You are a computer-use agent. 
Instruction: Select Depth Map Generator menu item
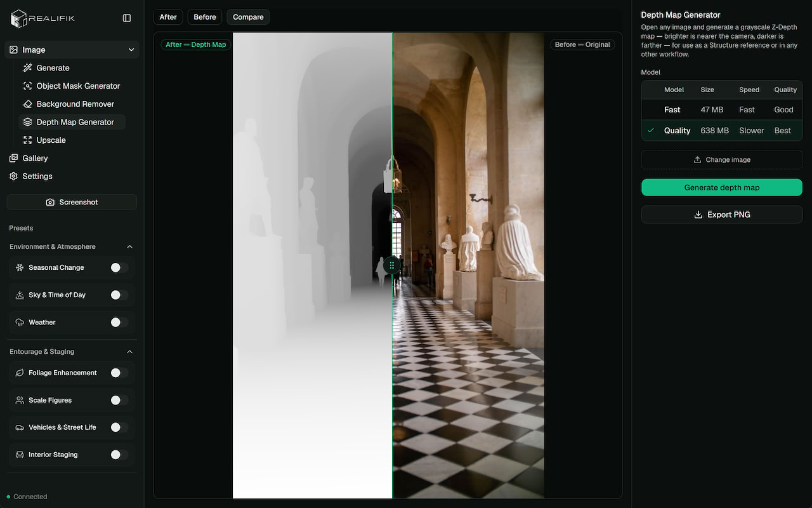point(71,122)
